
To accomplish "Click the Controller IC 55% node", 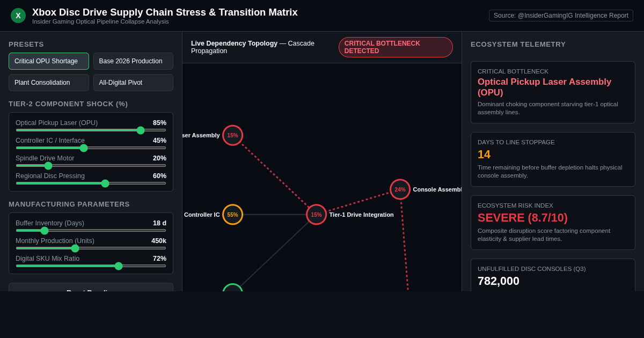I will point(232,215).
